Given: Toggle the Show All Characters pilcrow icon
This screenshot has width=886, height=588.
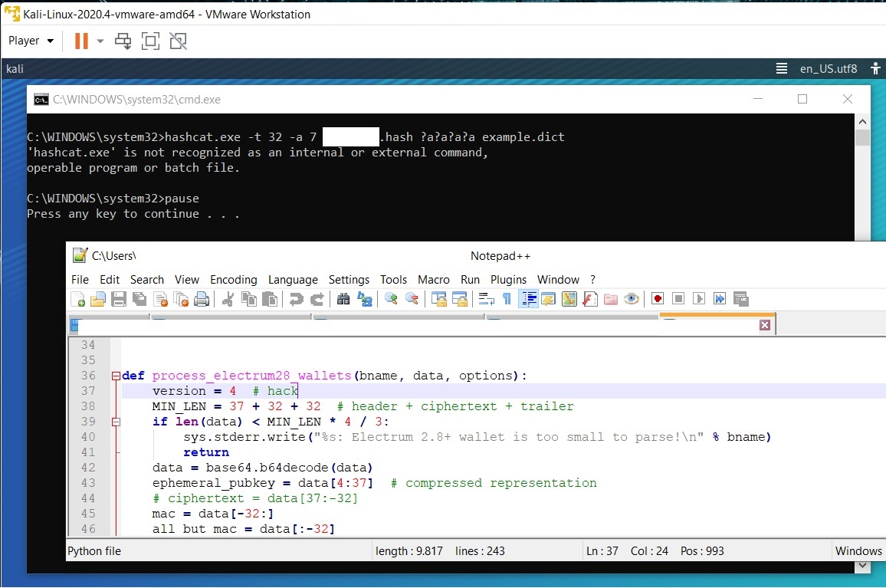Looking at the screenshot, I should coord(507,299).
